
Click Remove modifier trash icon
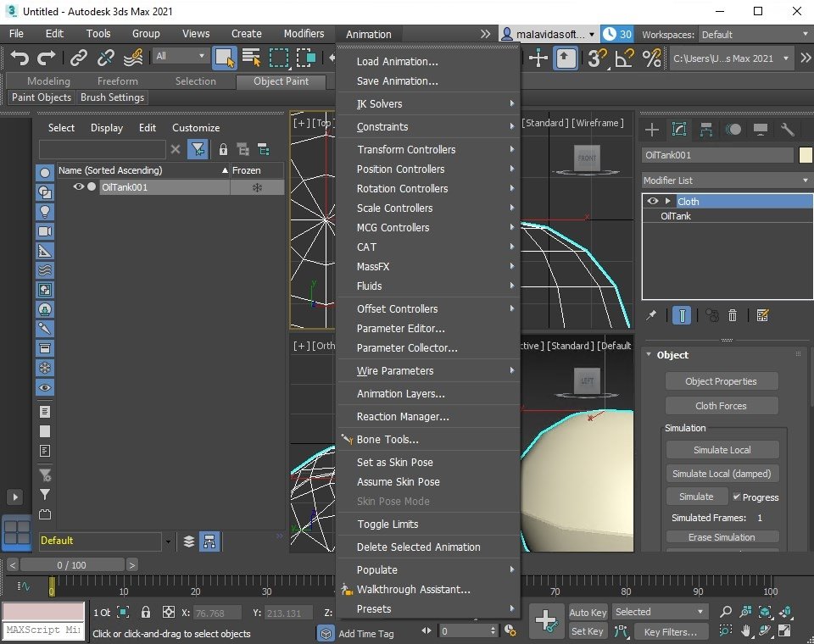(733, 315)
